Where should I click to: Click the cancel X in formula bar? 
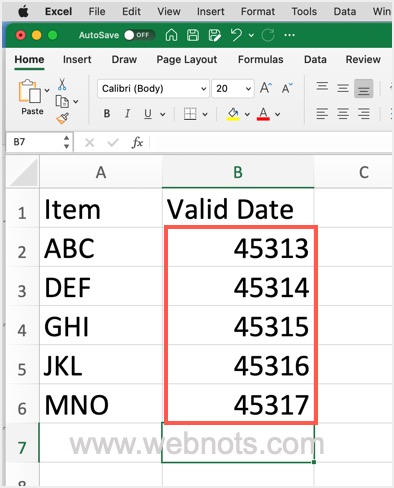[89, 143]
